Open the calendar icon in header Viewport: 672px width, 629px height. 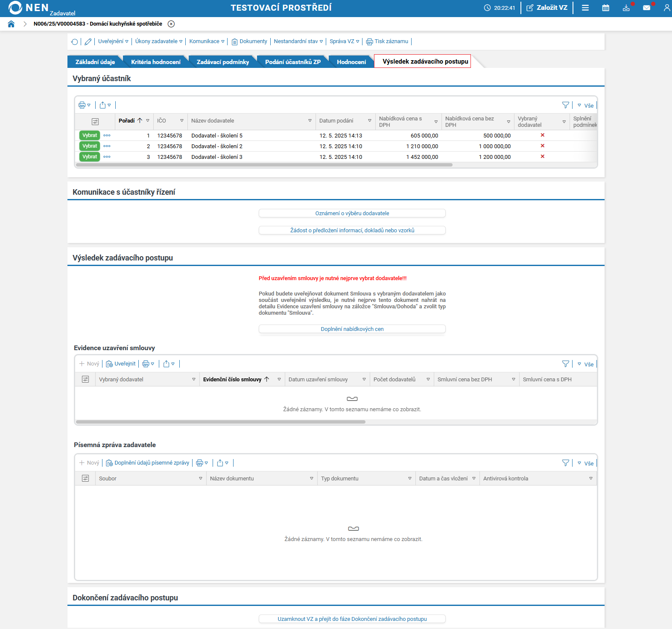point(605,8)
